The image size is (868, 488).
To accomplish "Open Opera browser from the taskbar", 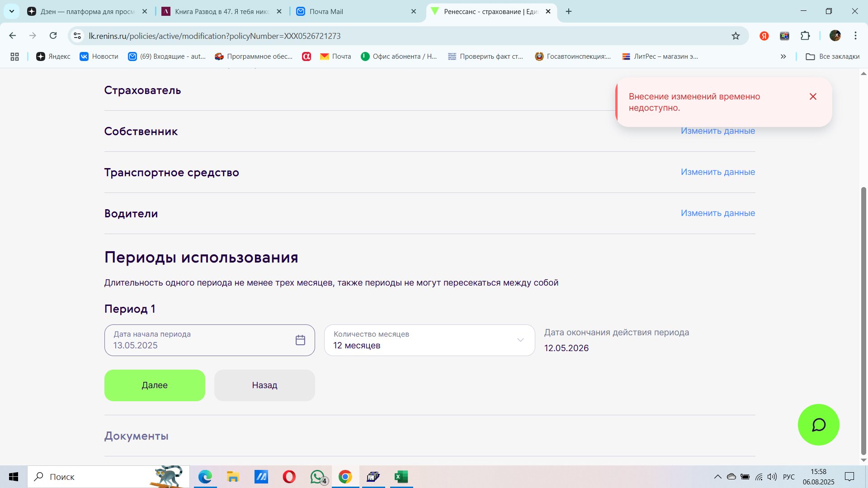I will 289,477.
